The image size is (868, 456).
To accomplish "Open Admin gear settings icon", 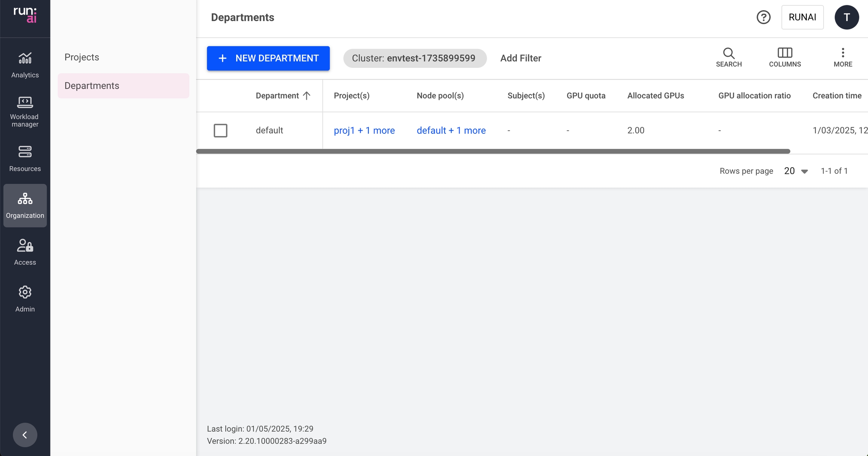I will pyautogui.click(x=25, y=292).
